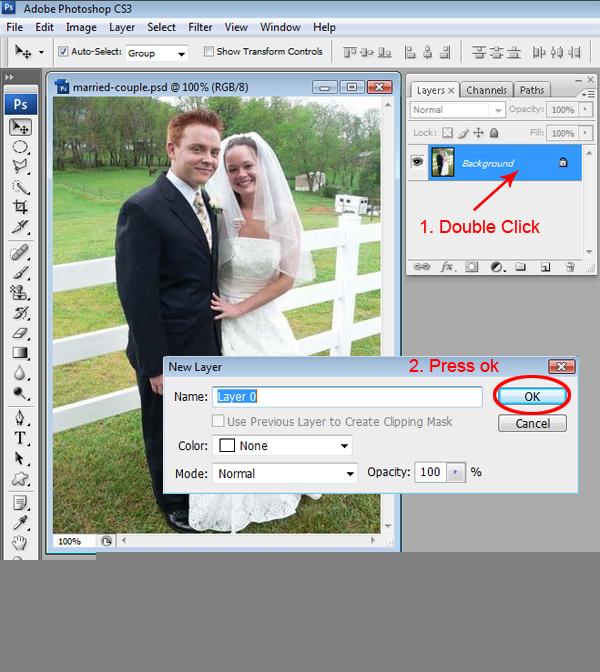Open Mode Normal dropdown in dialog

point(285,474)
